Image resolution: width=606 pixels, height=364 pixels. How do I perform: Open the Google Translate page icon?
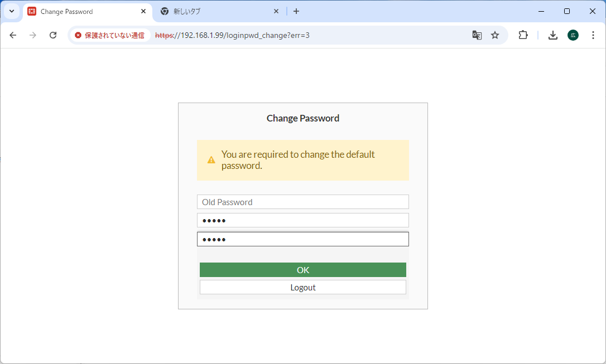(x=477, y=36)
